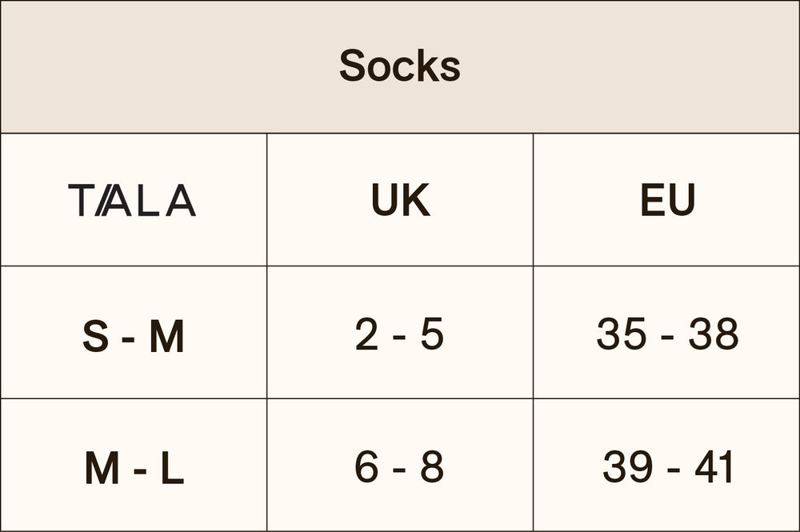
Task: Select the EU size range 35 - 38
Action: [x=667, y=334]
